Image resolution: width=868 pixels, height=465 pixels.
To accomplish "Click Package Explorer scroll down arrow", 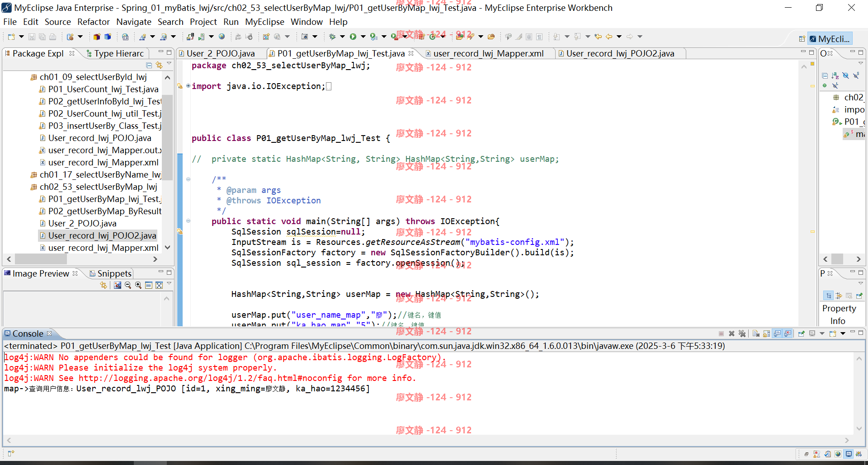I will pos(167,248).
